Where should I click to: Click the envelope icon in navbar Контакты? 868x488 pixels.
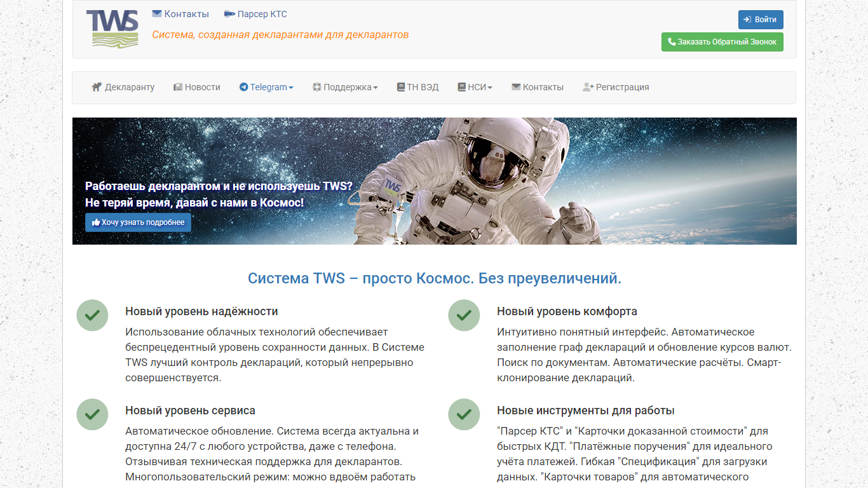516,87
